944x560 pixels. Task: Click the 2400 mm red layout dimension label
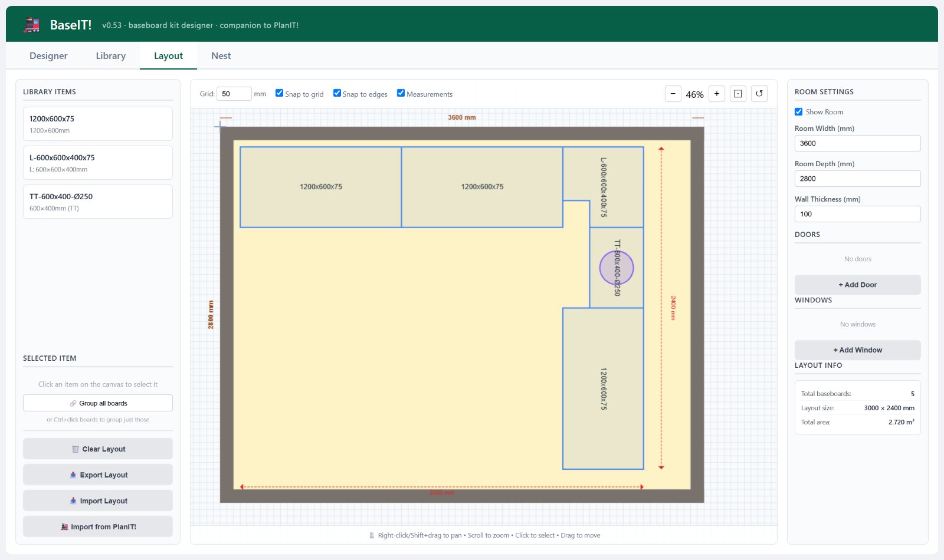point(673,308)
